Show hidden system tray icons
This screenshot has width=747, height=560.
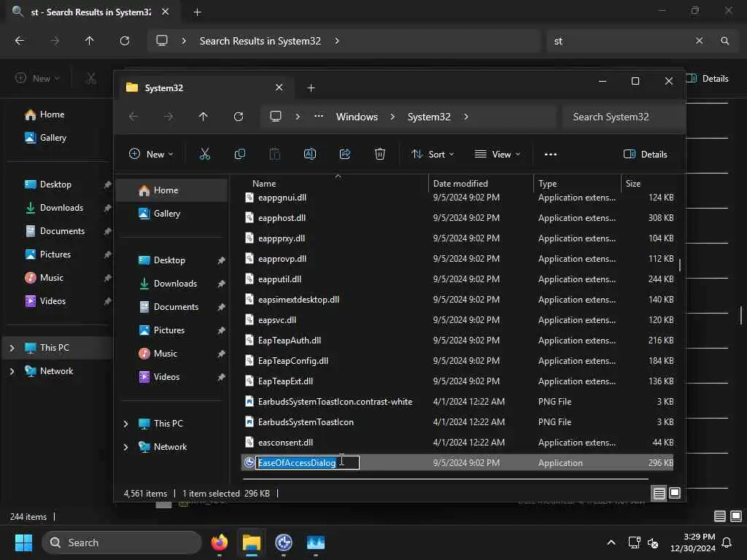[611, 542]
